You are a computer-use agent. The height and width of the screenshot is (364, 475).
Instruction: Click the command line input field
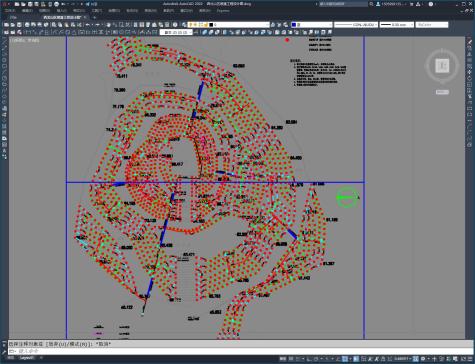pyautogui.click(x=241, y=351)
